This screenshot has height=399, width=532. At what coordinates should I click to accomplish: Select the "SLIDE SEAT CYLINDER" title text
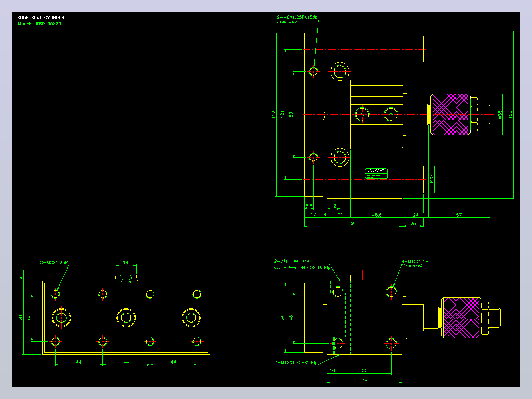point(40,18)
